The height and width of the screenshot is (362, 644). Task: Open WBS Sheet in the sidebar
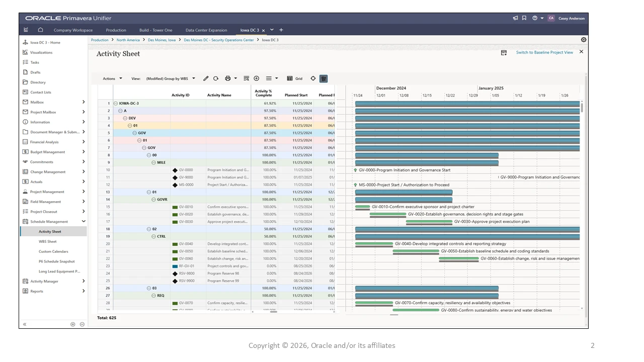click(x=48, y=242)
